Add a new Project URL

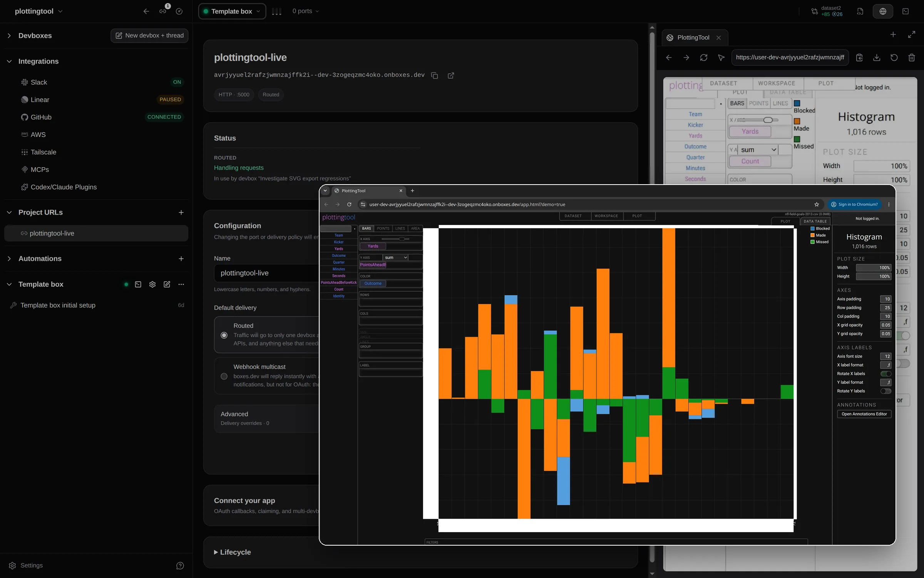point(181,212)
